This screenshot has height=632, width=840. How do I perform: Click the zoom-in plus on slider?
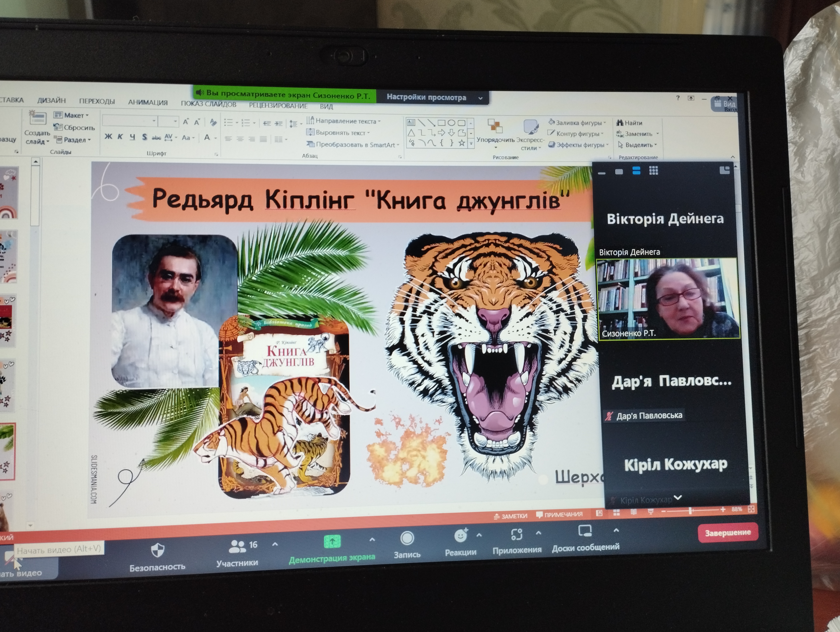point(723,510)
